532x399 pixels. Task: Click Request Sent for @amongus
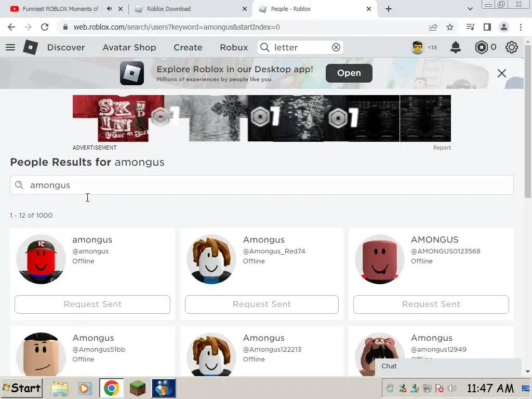[92, 304]
